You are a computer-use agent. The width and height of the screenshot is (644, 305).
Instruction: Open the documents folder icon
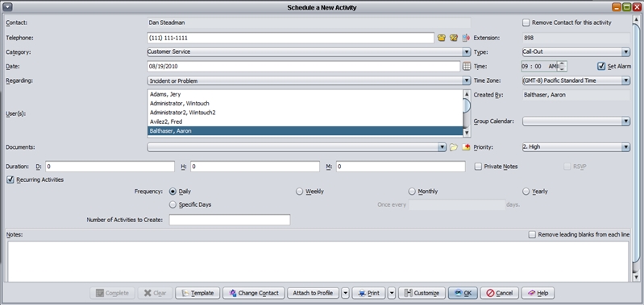(x=454, y=146)
